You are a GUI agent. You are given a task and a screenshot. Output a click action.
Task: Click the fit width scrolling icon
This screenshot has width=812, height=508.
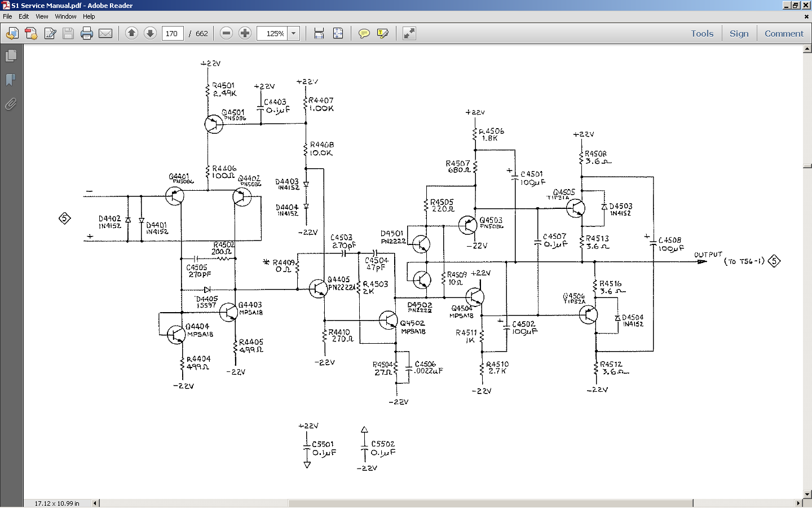coord(319,34)
